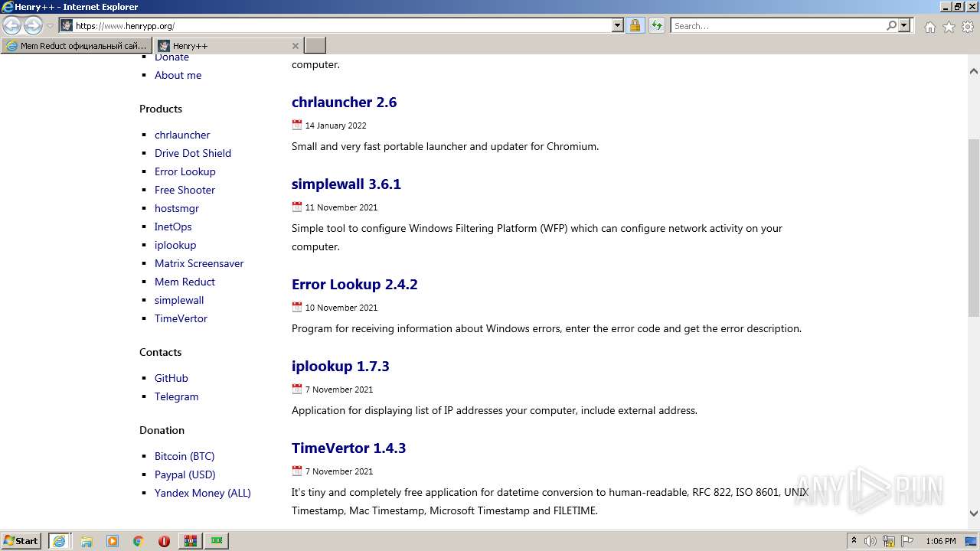Click the 1:06 PM clock
The height and width of the screenshot is (551, 980).
[x=941, y=541]
